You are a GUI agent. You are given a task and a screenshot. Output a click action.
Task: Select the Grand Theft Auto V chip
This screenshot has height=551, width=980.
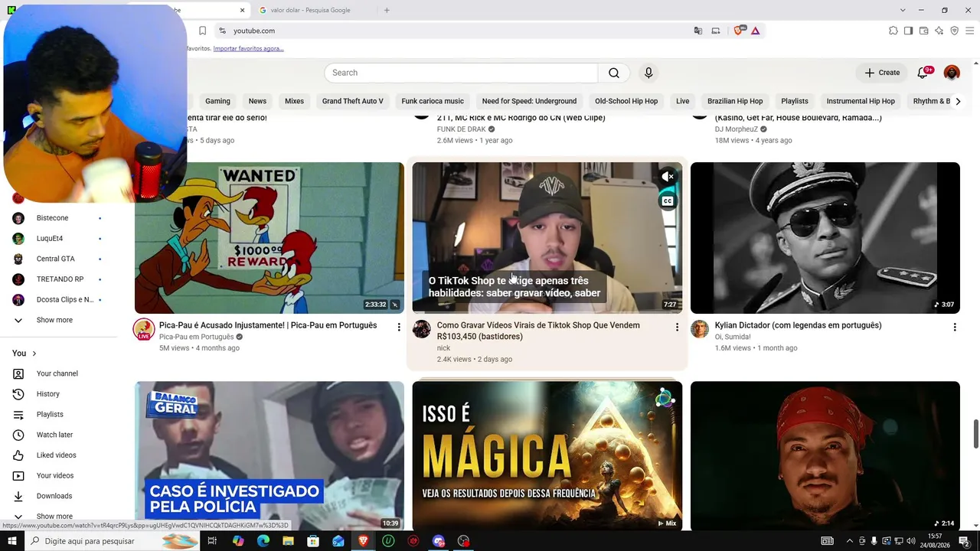tap(352, 101)
